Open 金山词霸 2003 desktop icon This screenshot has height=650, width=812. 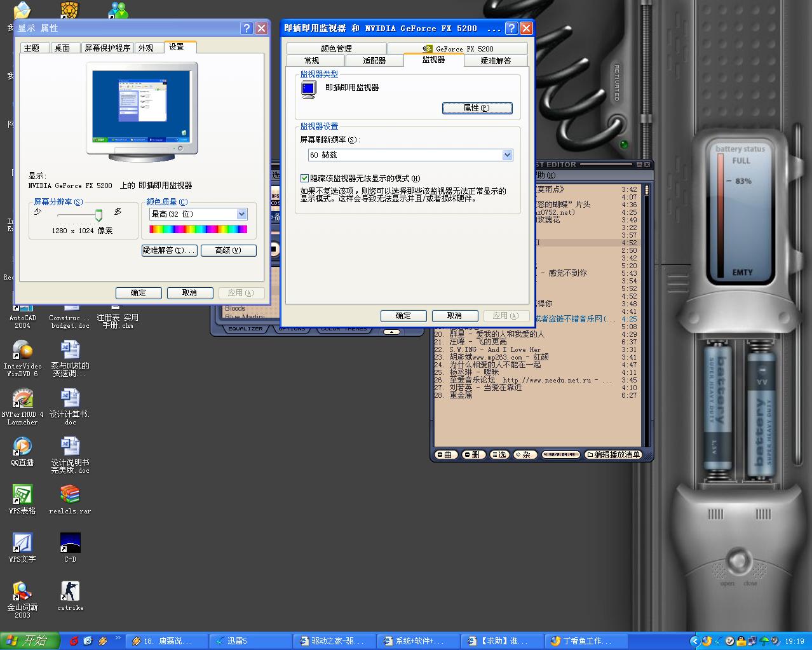[22, 592]
